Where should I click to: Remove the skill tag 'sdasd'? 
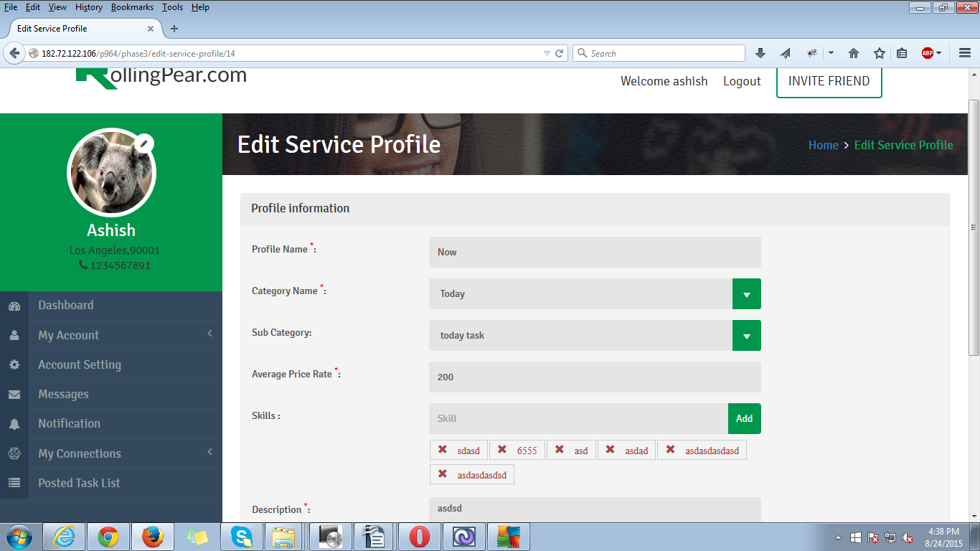click(443, 450)
